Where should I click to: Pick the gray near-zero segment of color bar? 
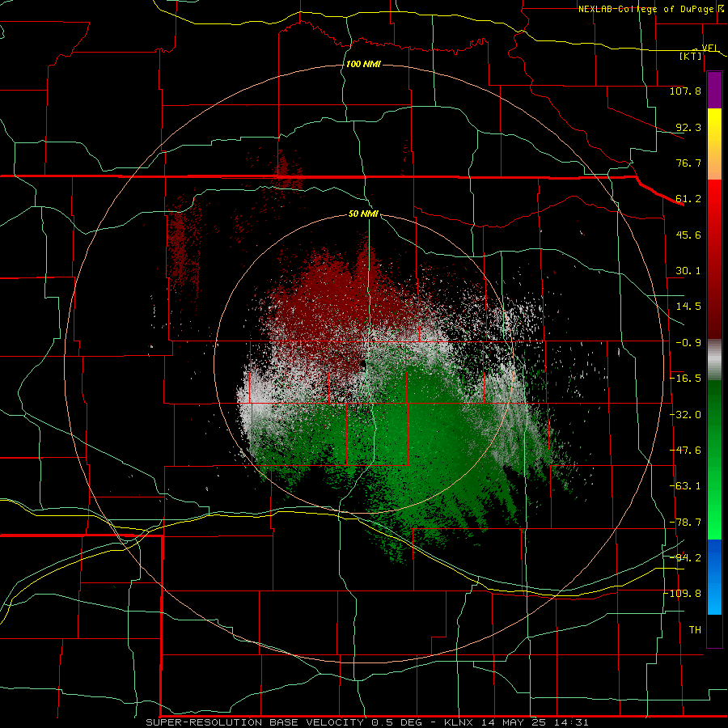[x=714, y=360]
